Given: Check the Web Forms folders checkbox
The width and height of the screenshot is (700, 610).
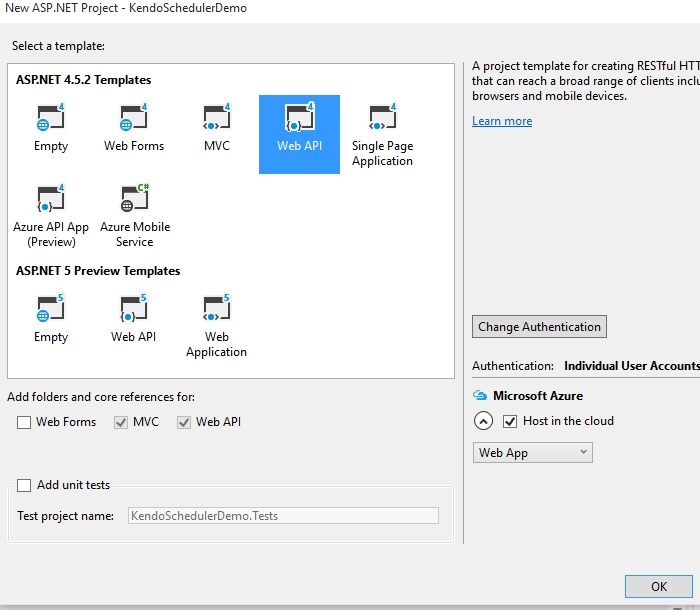Looking at the screenshot, I should click(x=24, y=422).
